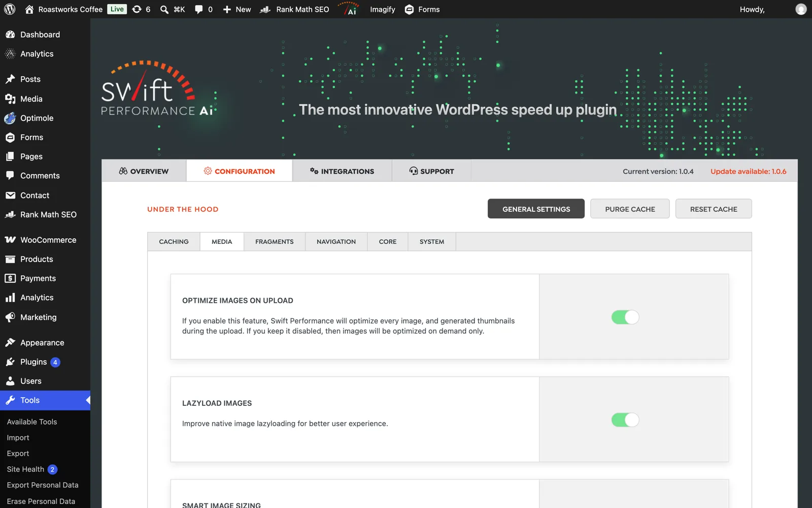
Task: Click the Payments dollar icon in sidebar
Action: tap(10, 278)
